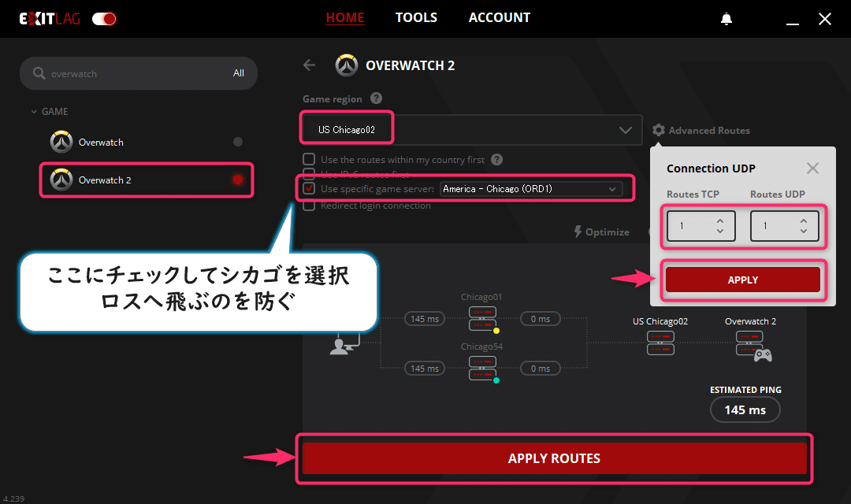Open the ACCOUNT tab
This screenshot has width=851, height=504.
click(x=500, y=17)
